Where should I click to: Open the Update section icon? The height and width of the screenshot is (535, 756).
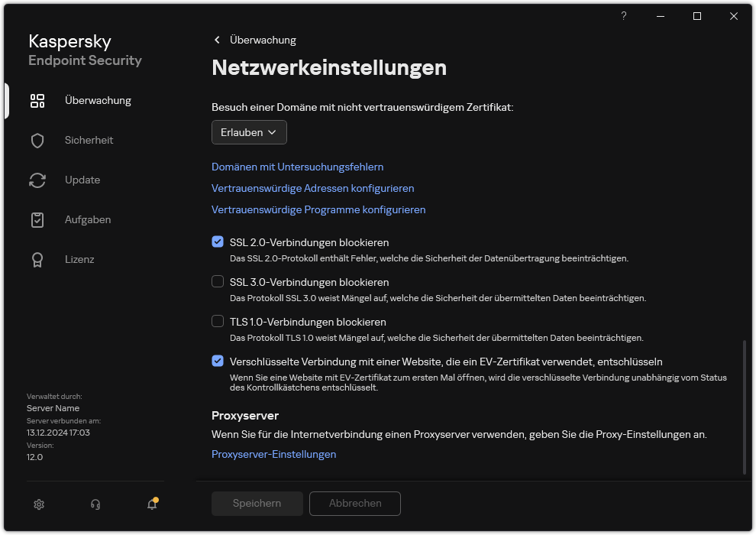pos(37,180)
